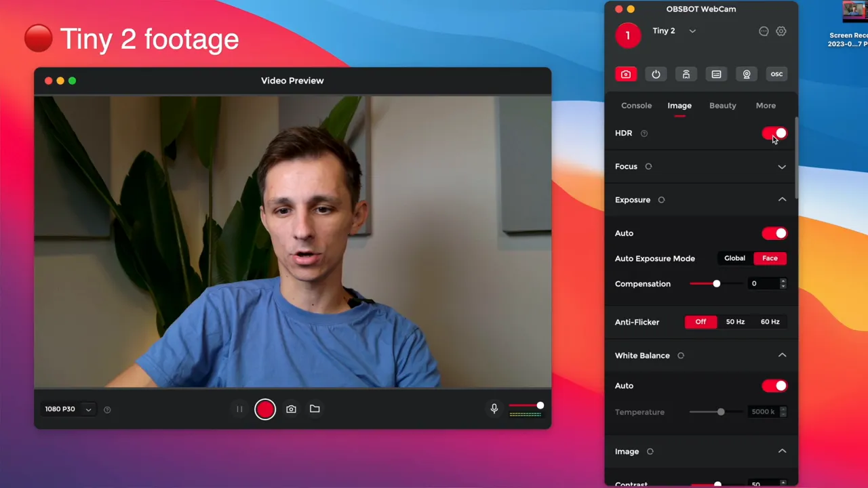Click the Temperature field showing 5000 k
868x488 pixels.
click(x=764, y=412)
